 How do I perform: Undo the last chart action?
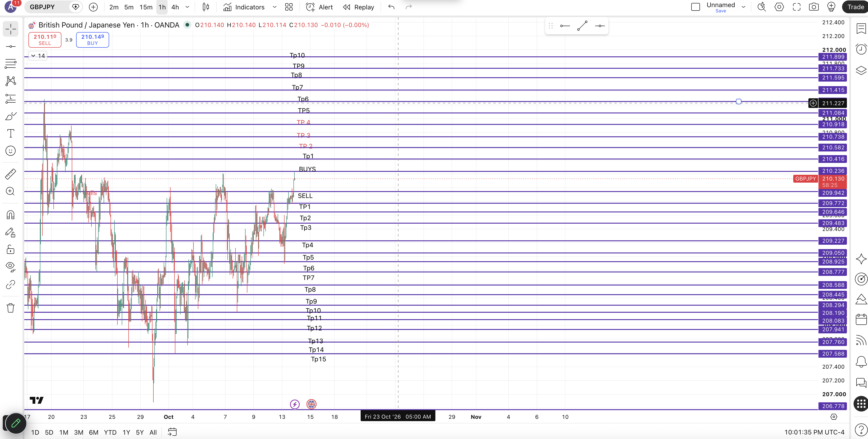pyautogui.click(x=391, y=7)
